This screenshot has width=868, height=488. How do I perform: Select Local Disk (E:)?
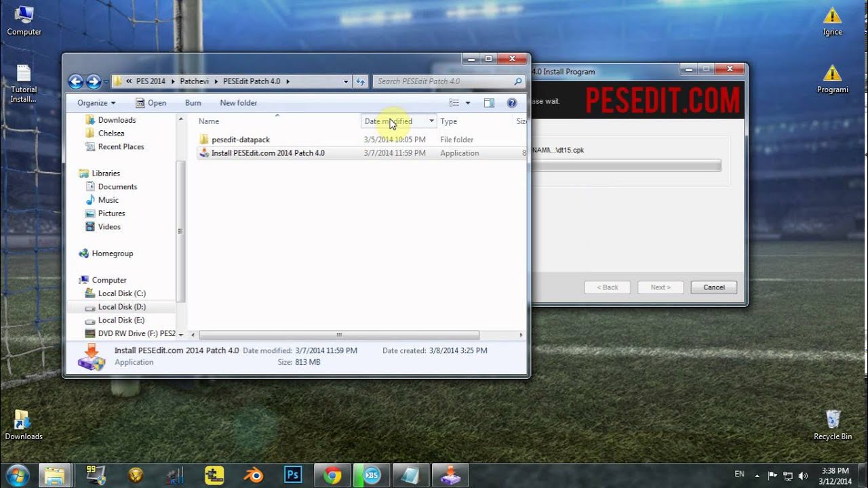(x=121, y=320)
